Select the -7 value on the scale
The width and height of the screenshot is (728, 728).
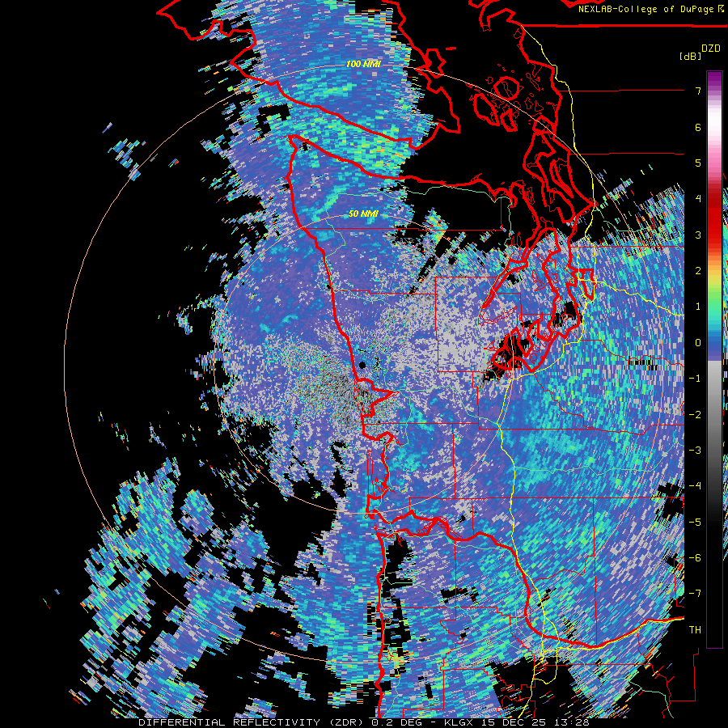pyautogui.click(x=695, y=594)
